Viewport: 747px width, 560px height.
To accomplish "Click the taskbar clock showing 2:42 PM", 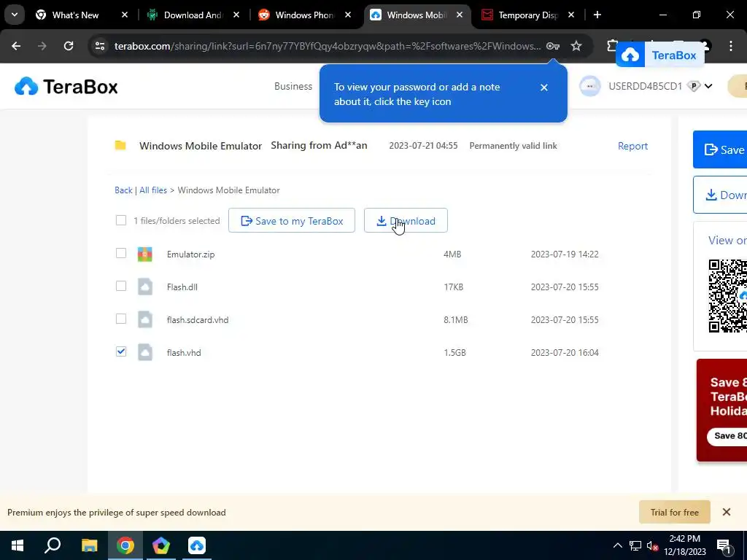I will coord(684,545).
